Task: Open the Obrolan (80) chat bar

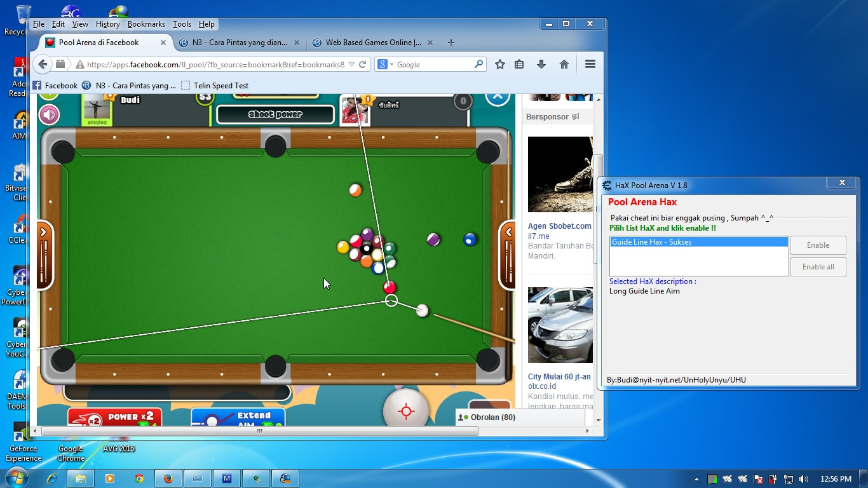Action: point(520,417)
